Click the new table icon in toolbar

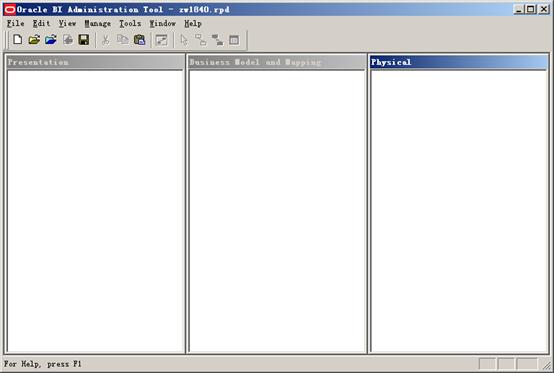pyautogui.click(x=234, y=40)
